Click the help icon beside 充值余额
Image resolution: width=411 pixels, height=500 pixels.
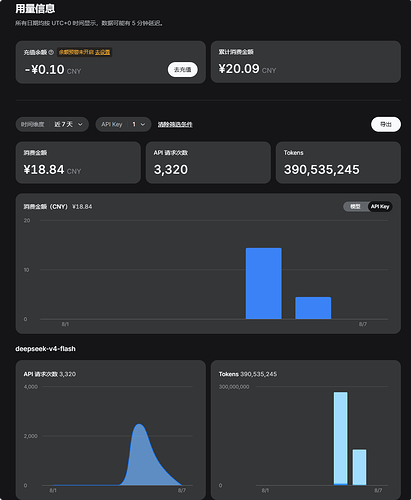[51, 52]
